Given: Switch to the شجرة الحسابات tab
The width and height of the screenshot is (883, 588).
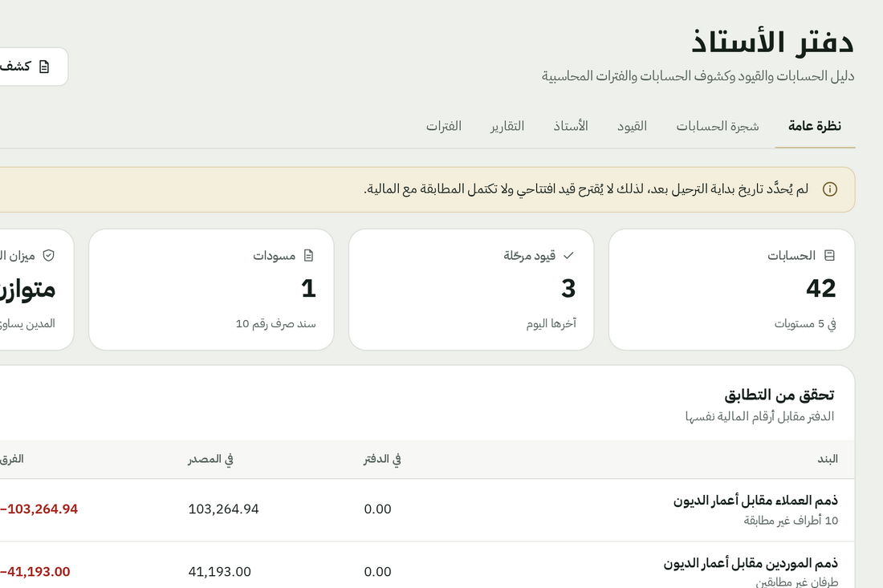Looking at the screenshot, I should [717, 126].
